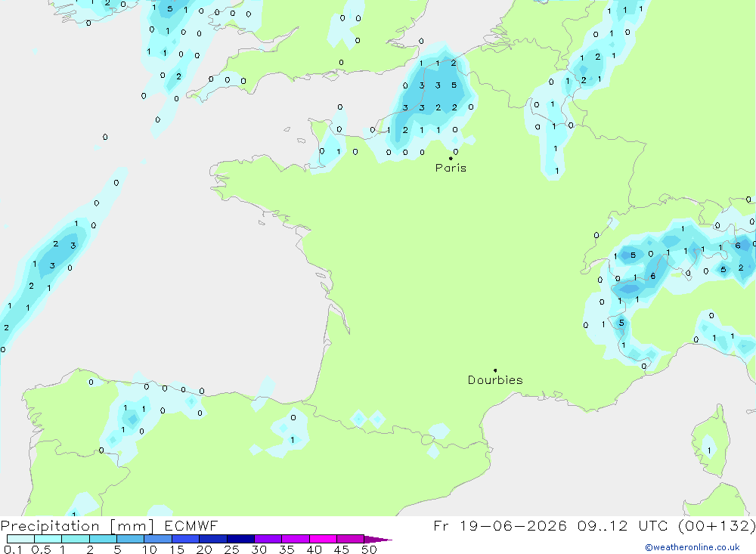Pick the legend swatch between 40 and 45
Viewport: 756px width, 554px height.
[323, 539]
